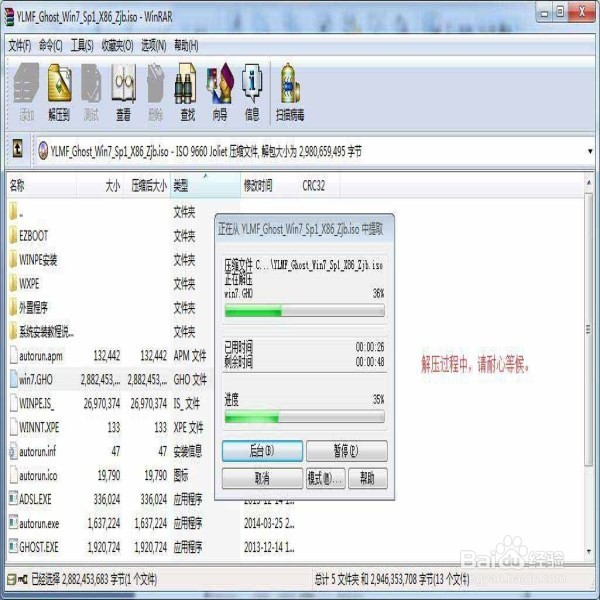This screenshot has width=600, height=600.
Task: Click the status bar selected bytes text
Action: (x=94, y=579)
